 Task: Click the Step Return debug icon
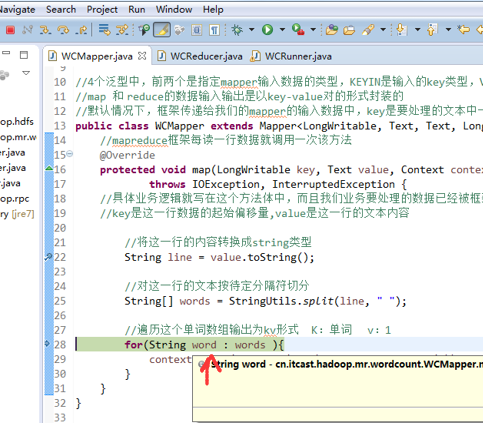click(x=81, y=30)
